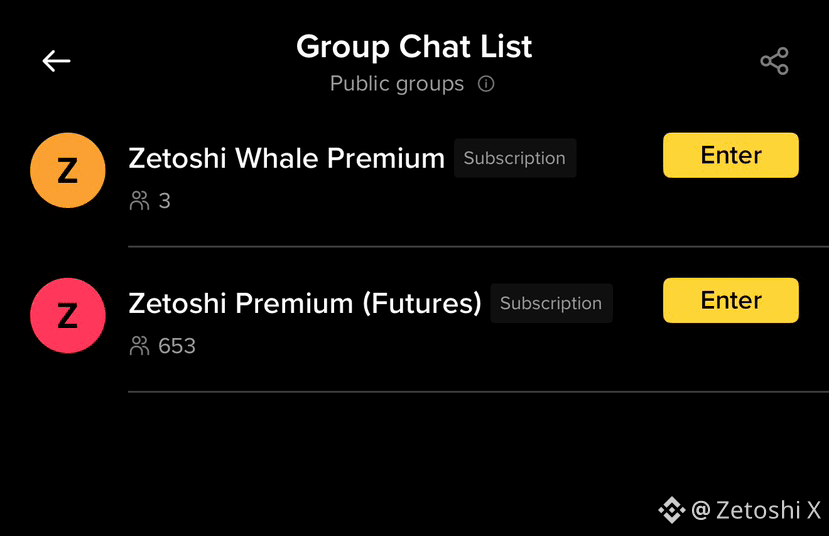Click Enter for Zetoshi Whale Premium
829x536 pixels.
click(x=731, y=155)
